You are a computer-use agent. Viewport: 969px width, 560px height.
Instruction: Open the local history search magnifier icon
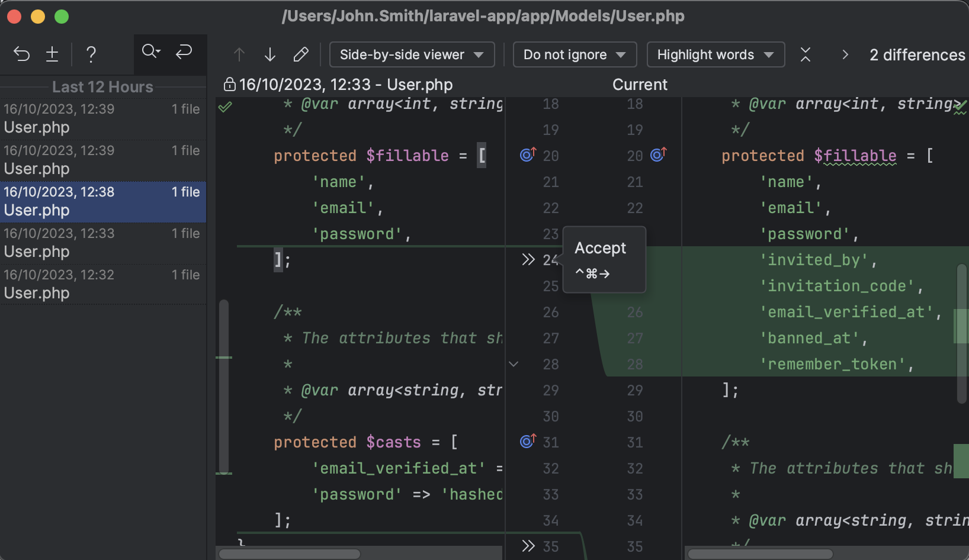[150, 52]
